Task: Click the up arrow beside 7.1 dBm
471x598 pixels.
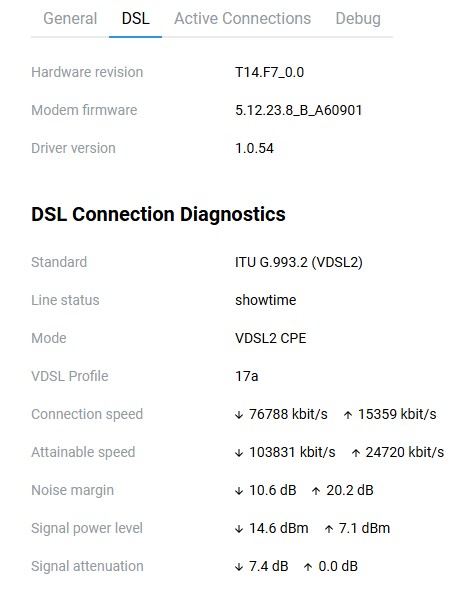Action: click(x=329, y=529)
